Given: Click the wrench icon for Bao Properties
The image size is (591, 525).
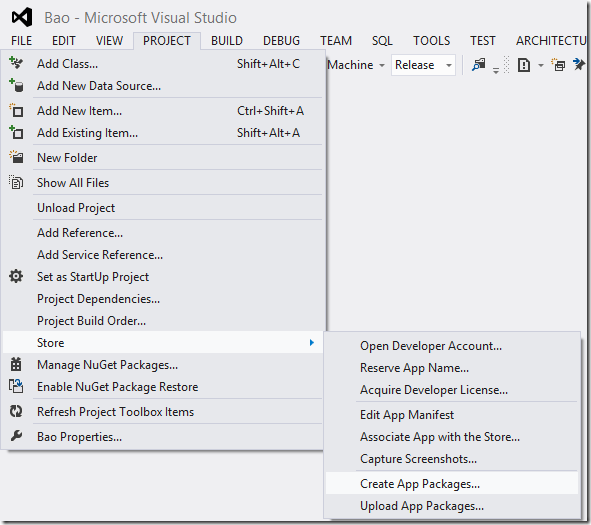Looking at the screenshot, I should 16,436.
